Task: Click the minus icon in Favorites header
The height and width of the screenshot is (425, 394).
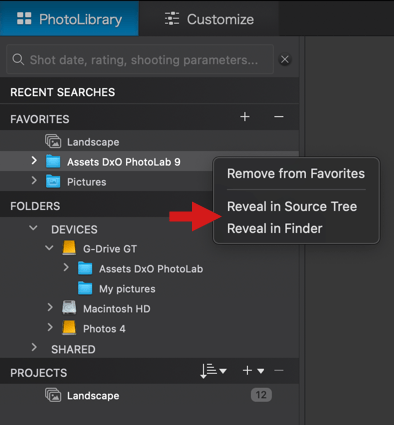Action: click(279, 117)
